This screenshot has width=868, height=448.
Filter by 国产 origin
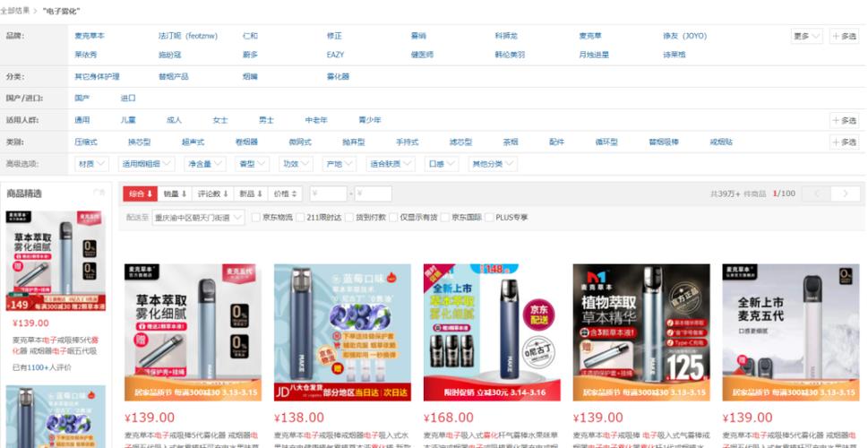point(82,98)
